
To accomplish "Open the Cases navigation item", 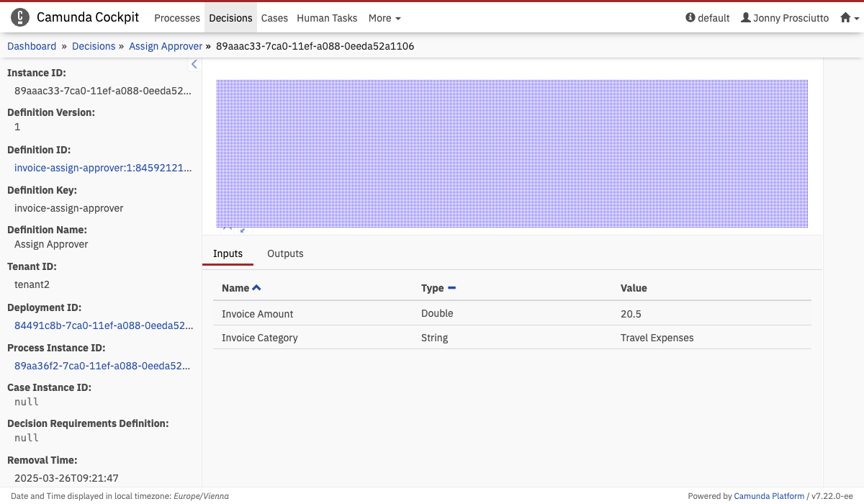I will (x=274, y=18).
